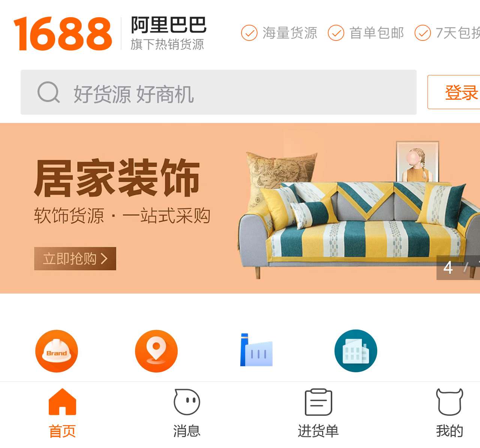Click the 登录 login button

[454, 92]
